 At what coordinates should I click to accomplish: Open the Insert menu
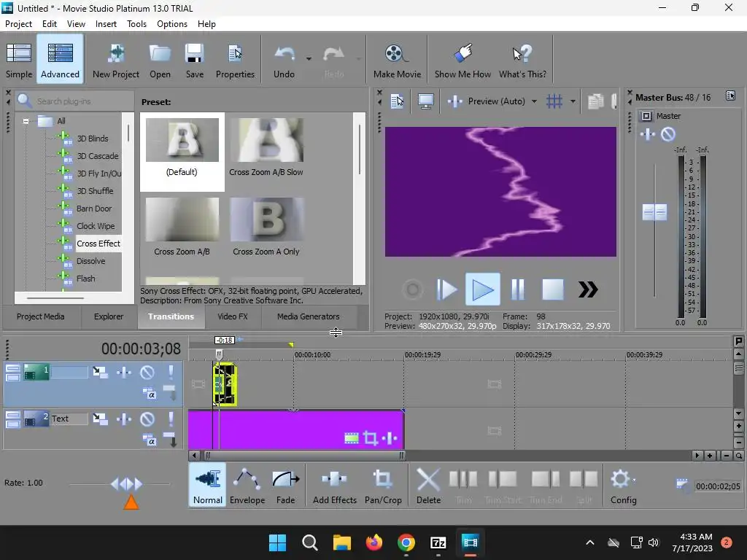(x=106, y=24)
